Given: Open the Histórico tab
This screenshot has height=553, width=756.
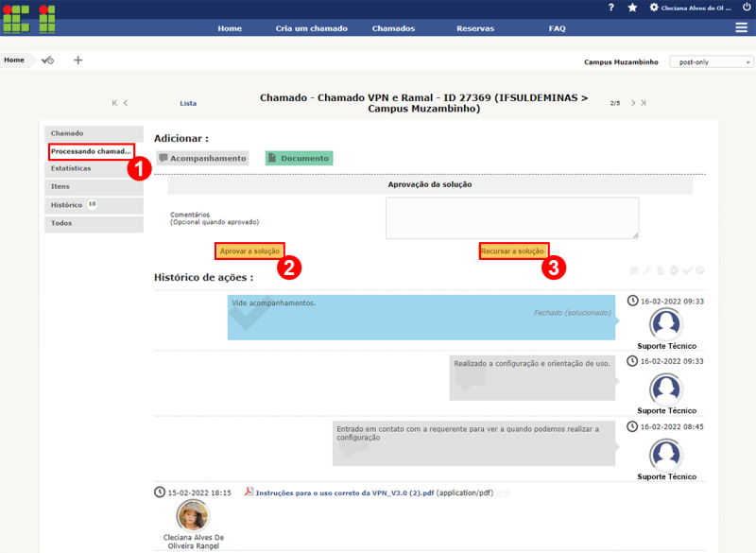Looking at the screenshot, I should [x=94, y=205].
